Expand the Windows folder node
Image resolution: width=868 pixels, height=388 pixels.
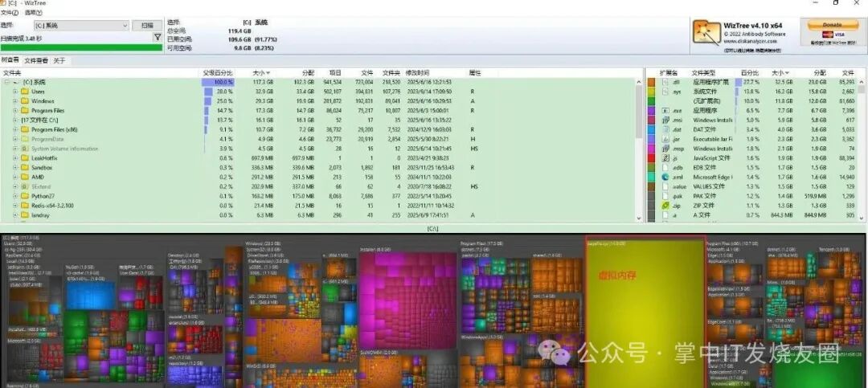pyautogui.click(x=15, y=100)
